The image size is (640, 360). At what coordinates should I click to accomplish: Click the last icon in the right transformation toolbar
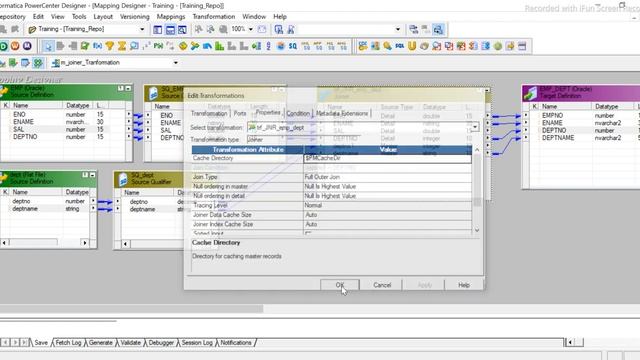(522, 46)
